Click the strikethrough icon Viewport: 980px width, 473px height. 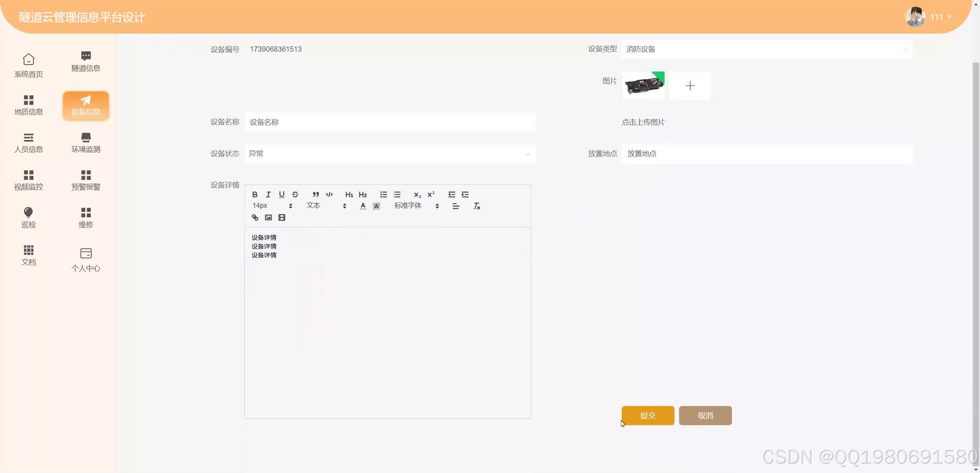295,194
